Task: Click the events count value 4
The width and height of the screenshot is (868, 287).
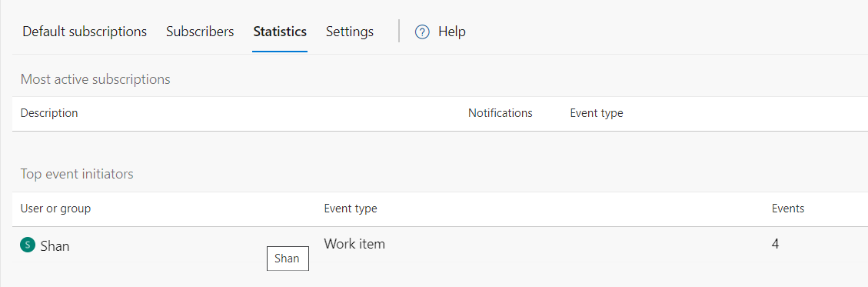Action: pos(776,243)
